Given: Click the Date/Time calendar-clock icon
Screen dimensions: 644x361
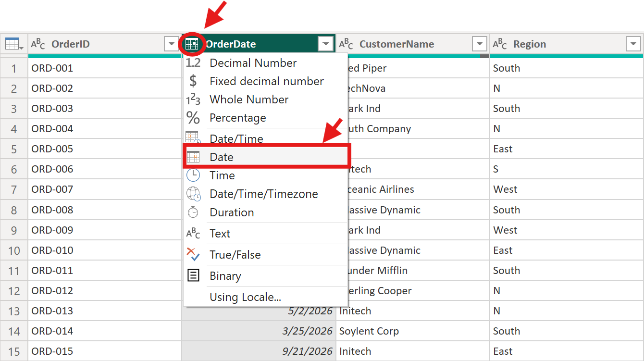Looking at the screenshot, I should tap(193, 137).
